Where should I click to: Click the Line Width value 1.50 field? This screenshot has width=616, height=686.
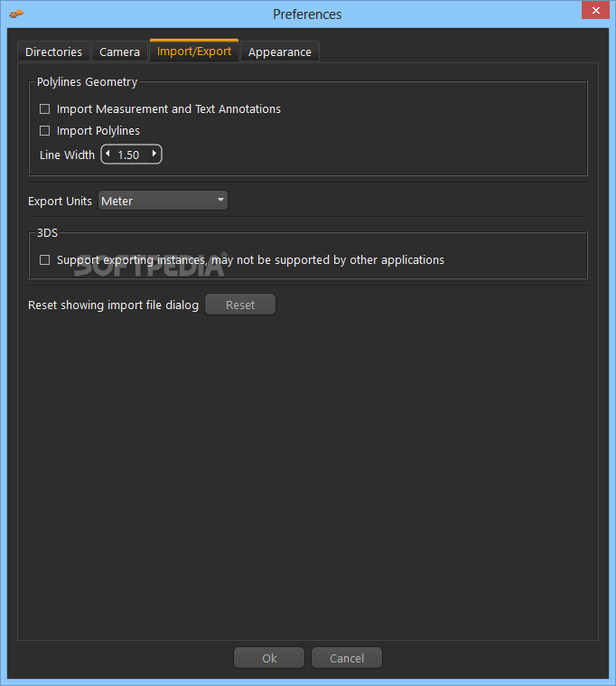tap(129, 155)
